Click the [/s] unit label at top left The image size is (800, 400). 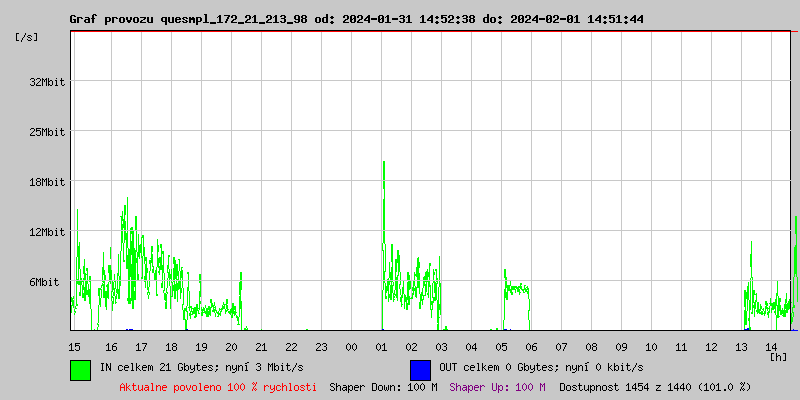point(28,37)
